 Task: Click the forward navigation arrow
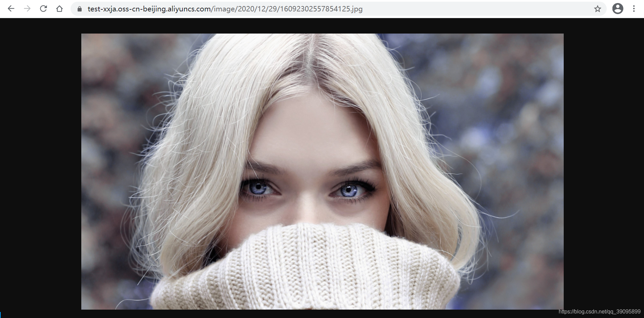(27, 9)
